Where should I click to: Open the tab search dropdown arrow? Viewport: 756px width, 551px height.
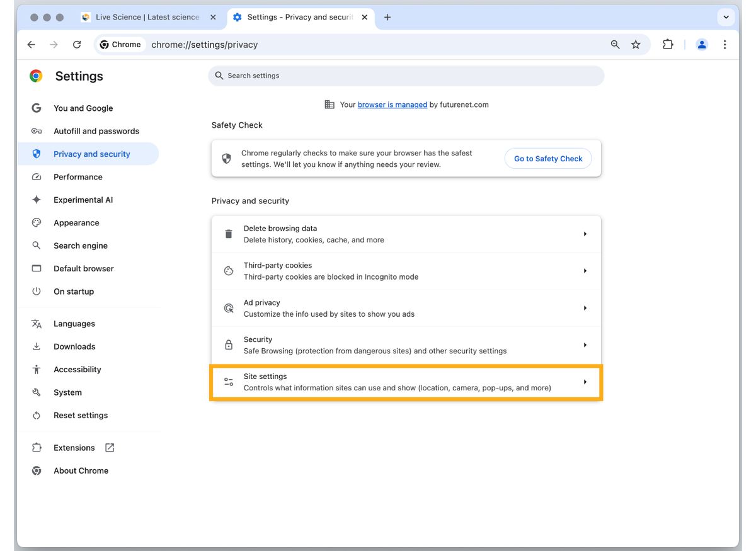(726, 17)
